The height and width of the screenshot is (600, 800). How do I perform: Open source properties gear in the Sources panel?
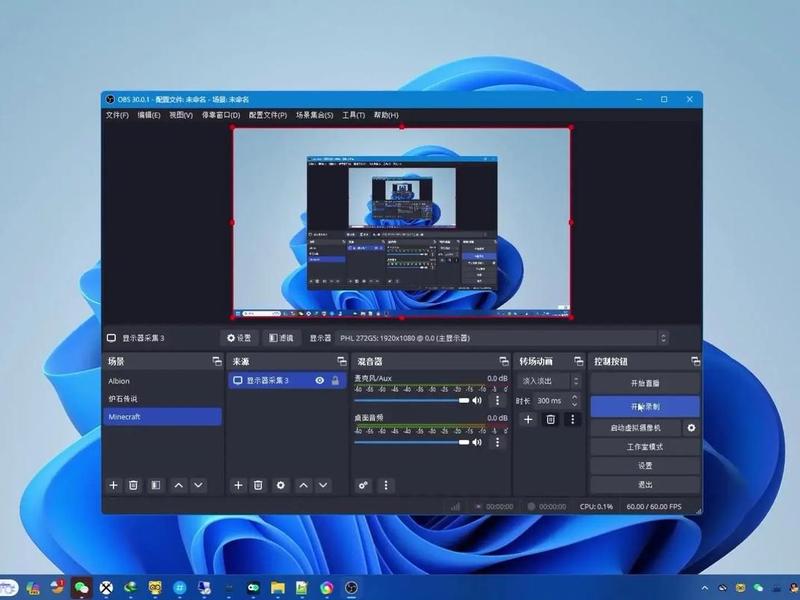[281, 485]
